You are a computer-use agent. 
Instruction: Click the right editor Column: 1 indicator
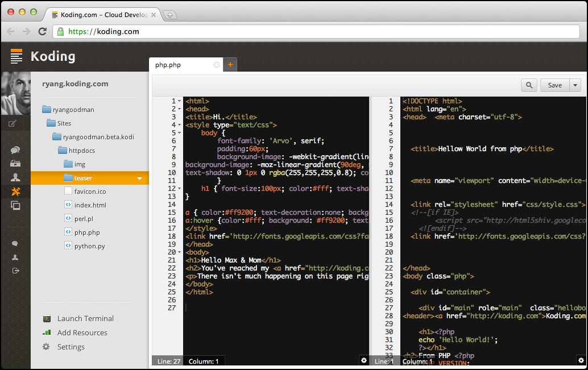click(x=417, y=361)
